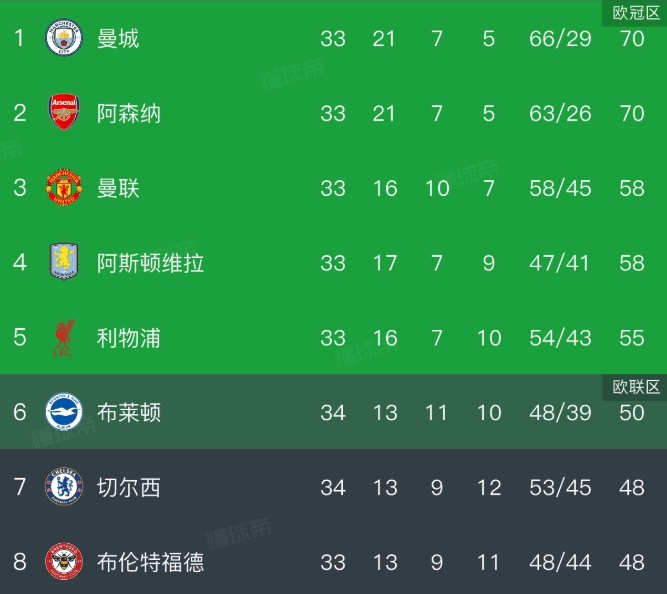Click the Brighton club crest
This screenshot has width=667, height=594.
pyautogui.click(x=62, y=413)
